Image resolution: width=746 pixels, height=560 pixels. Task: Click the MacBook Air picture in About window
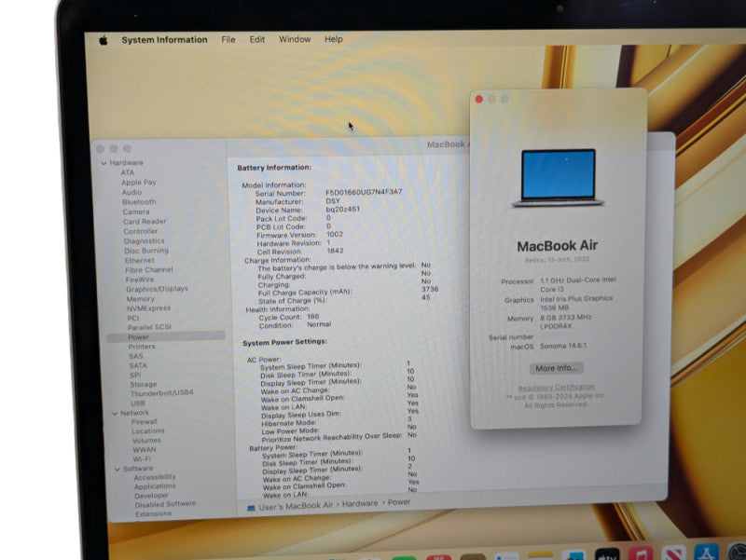click(558, 178)
